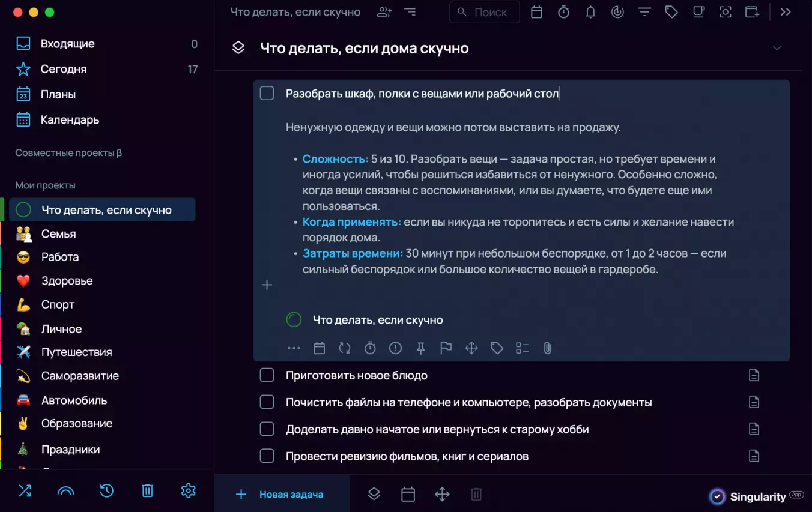Screen dimensions: 812x512
Task: Open the trash icon in bottom sidebar
Action: (x=147, y=490)
